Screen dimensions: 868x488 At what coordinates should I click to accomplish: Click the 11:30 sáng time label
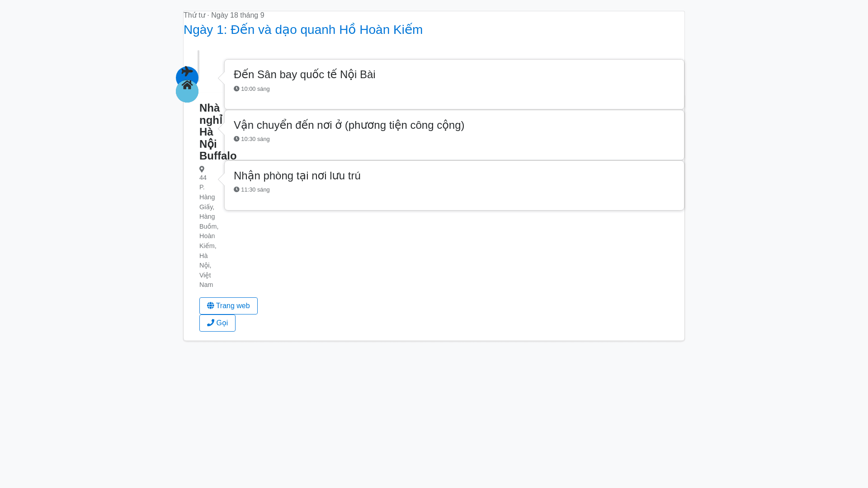click(x=255, y=190)
